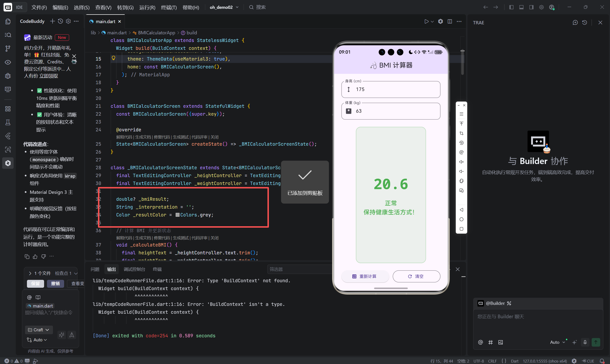Screen dimensions: 610x364
Task: Toggle the primary sidebar layout icon
Action: pos(511,7)
